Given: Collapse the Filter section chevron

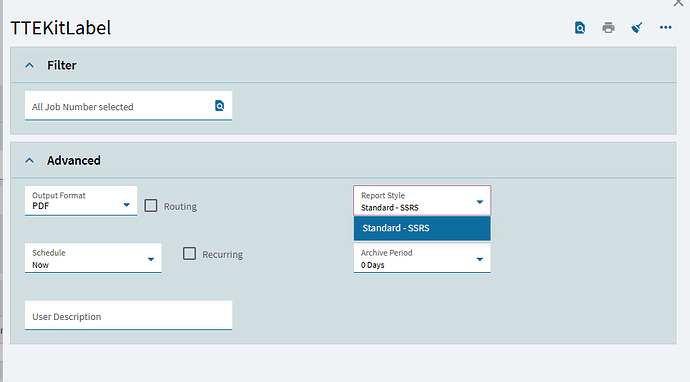Looking at the screenshot, I should (29, 65).
